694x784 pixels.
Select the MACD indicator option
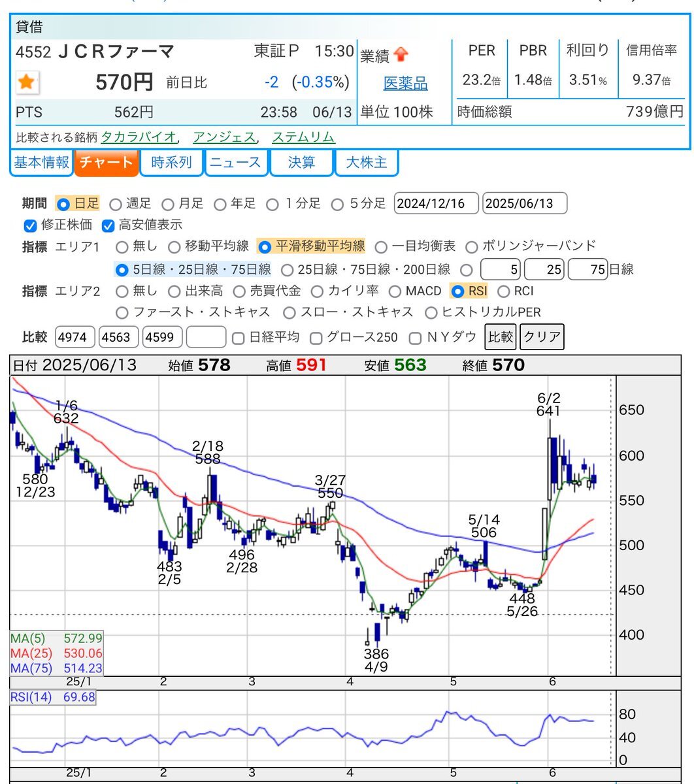click(x=395, y=291)
